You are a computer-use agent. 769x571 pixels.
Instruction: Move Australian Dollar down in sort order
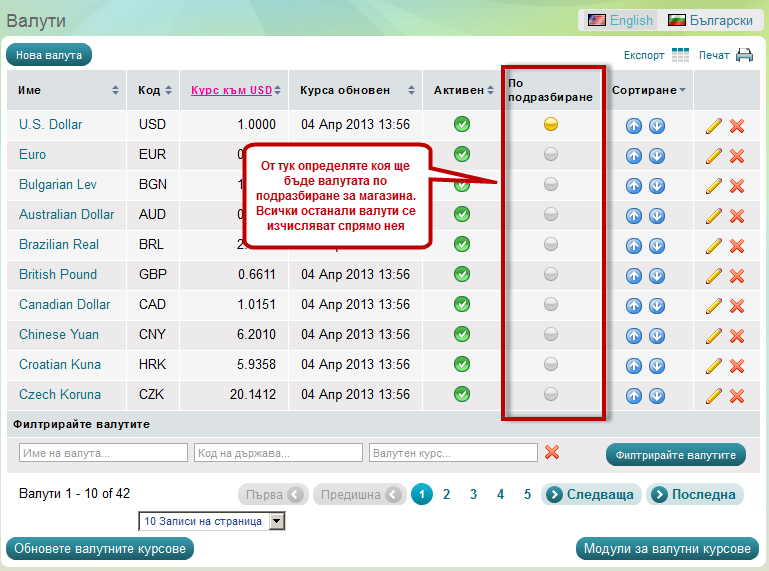point(656,215)
